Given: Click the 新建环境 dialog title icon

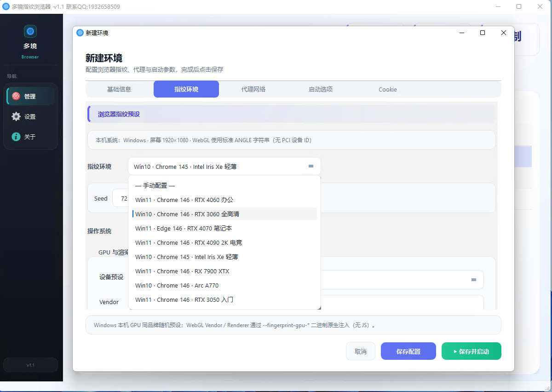Looking at the screenshot, I should click(x=80, y=33).
